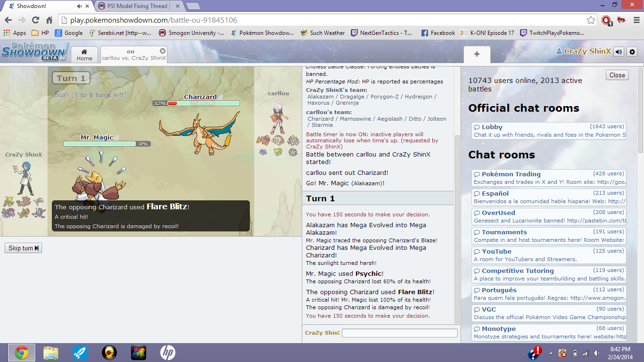Click the red-black extension icon beside AdBlock

(x=621, y=20)
